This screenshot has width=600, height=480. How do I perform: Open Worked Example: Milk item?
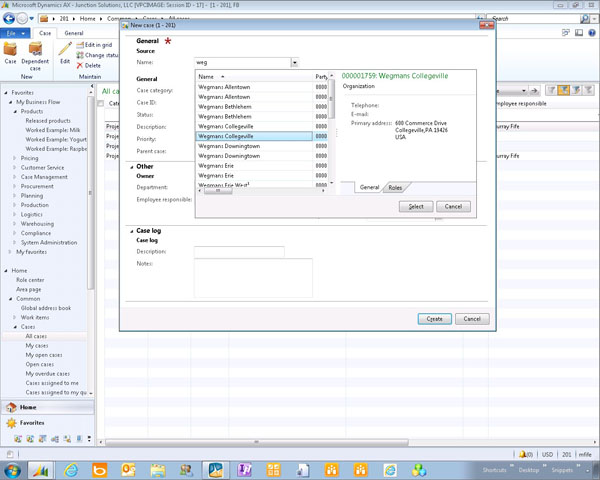click(x=53, y=130)
